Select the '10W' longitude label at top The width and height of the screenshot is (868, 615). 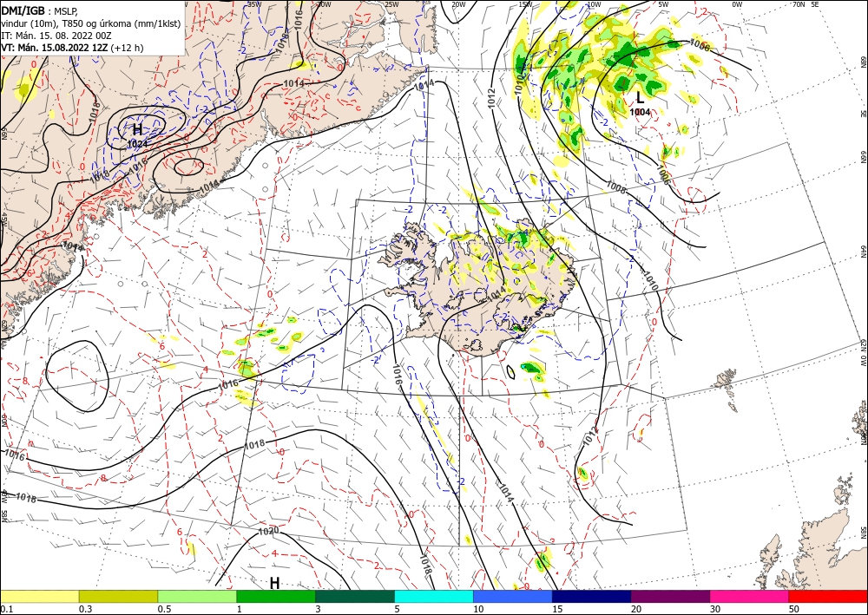594,4
